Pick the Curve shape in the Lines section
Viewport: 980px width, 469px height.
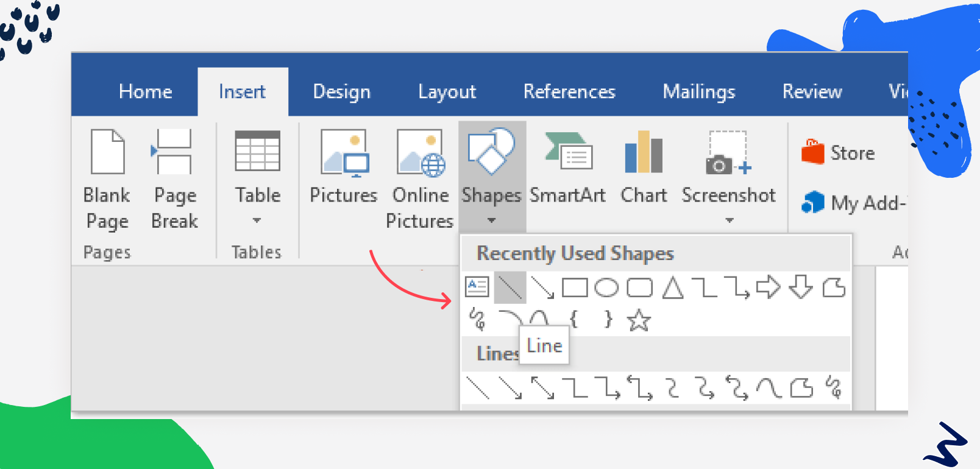(x=769, y=388)
